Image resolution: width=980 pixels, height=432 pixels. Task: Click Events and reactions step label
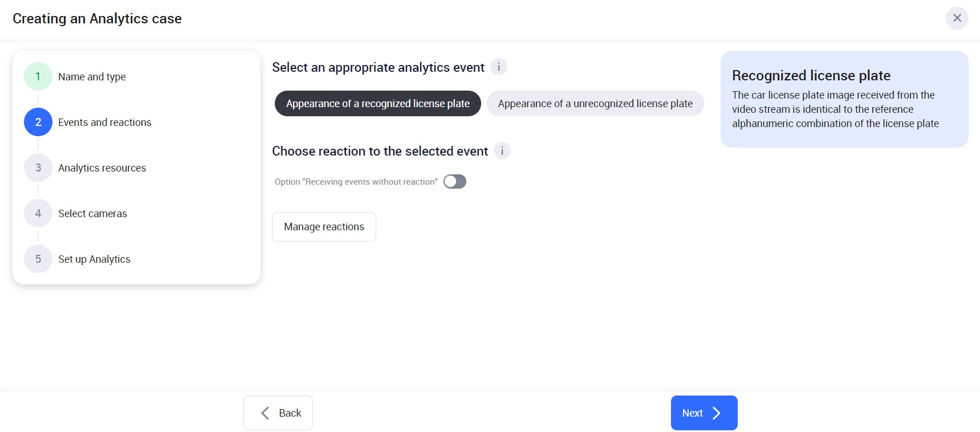click(x=105, y=123)
